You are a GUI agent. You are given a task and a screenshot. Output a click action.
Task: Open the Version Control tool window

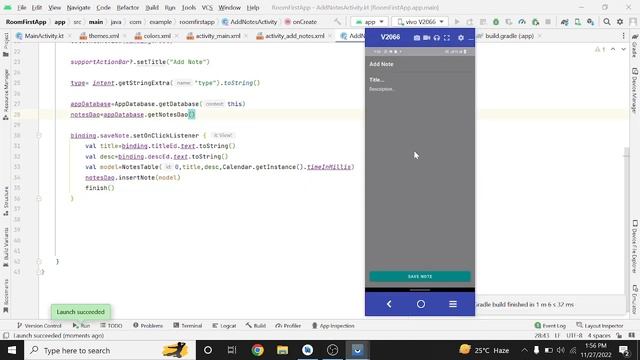39,326
